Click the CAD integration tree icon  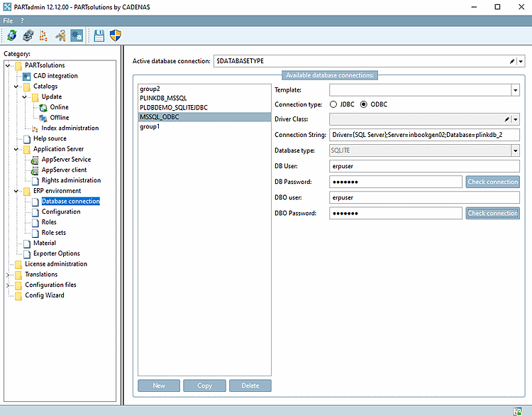pos(27,76)
